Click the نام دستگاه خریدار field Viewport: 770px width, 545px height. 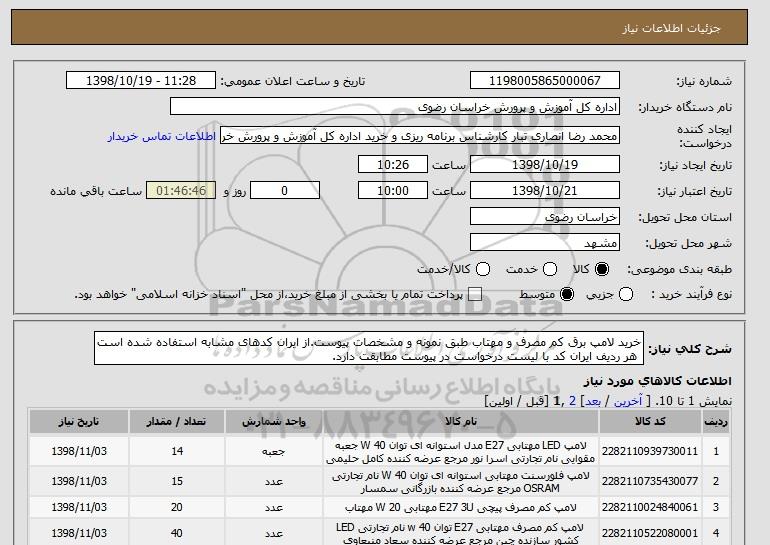[395, 107]
